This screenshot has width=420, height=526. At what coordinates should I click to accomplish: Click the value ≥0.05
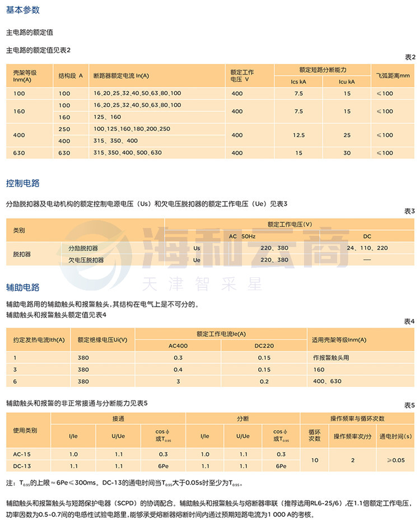(x=396, y=460)
